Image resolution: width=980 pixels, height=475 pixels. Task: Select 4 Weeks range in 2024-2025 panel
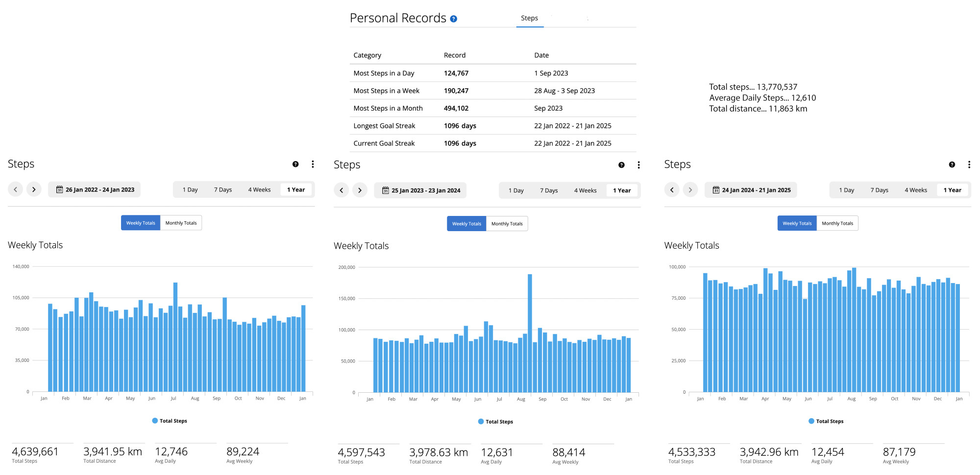pyautogui.click(x=916, y=190)
